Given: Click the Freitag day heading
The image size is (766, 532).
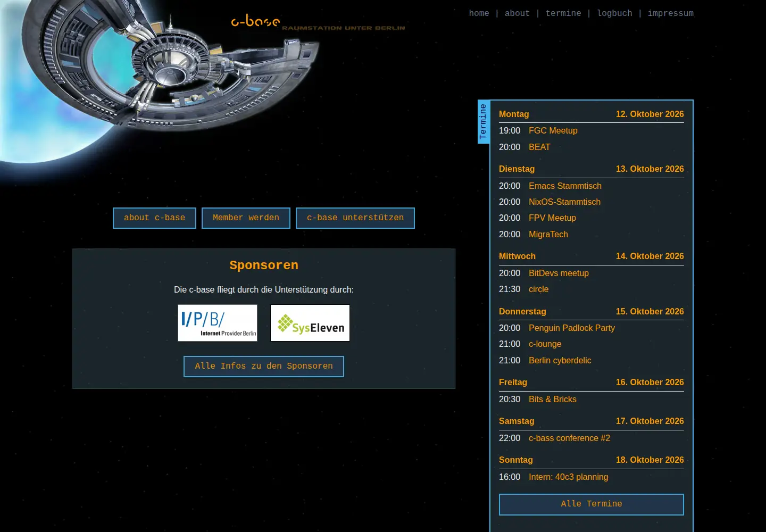Looking at the screenshot, I should pos(513,383).
